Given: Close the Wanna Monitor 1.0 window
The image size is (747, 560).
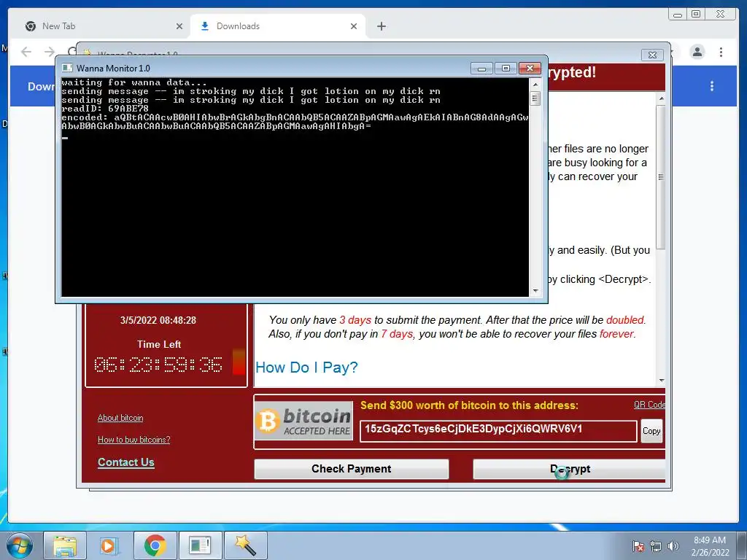Looking at the screenshot, I should tap(530, 69).
